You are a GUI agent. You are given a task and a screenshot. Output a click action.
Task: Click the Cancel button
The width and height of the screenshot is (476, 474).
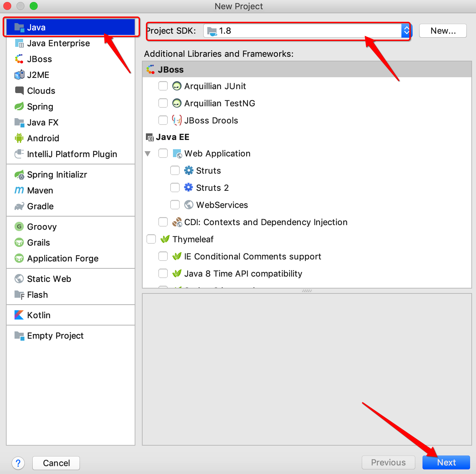pos(56,463)
